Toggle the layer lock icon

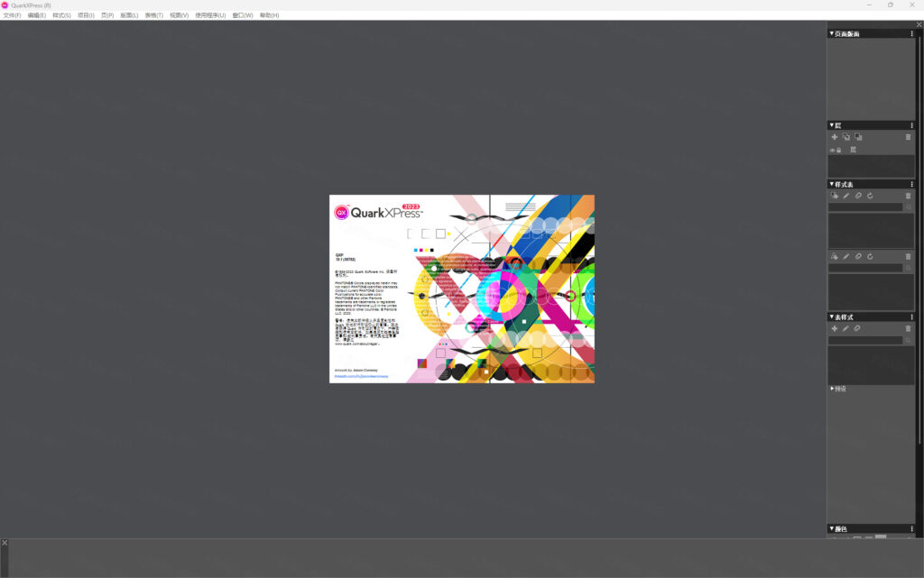839,151
